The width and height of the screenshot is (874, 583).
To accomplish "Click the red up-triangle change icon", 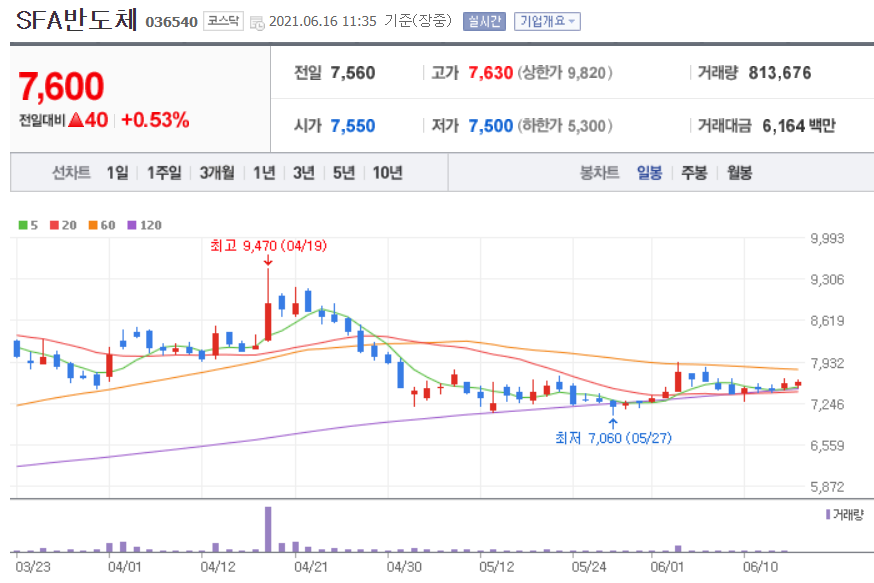I will click(76, 120).
